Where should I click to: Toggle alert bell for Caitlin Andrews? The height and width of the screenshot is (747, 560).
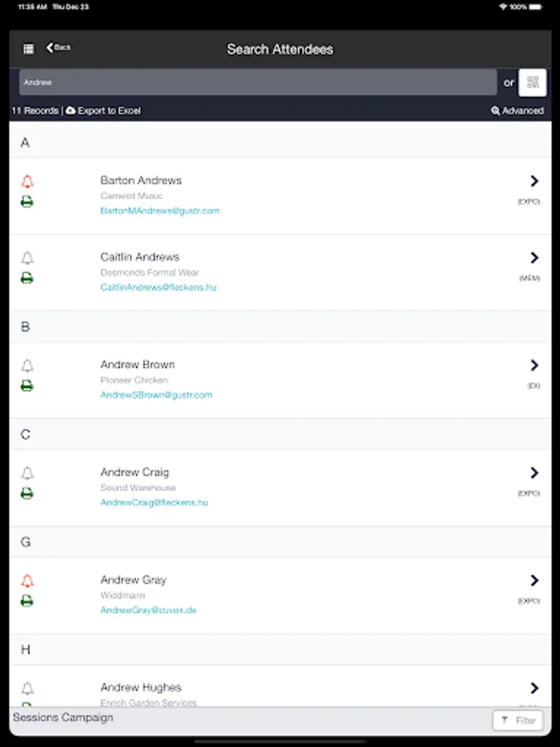27,258
